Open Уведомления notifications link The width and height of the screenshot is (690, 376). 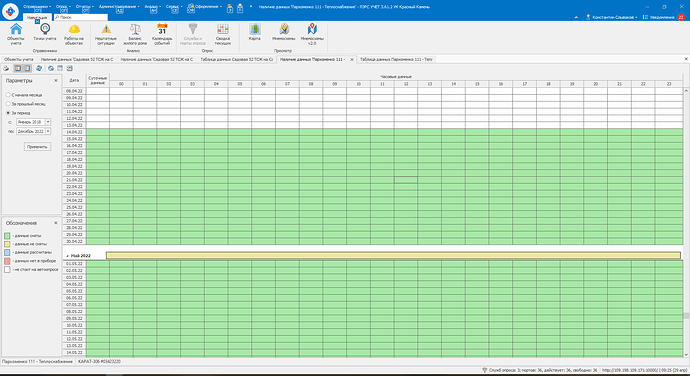click(659, 17)
